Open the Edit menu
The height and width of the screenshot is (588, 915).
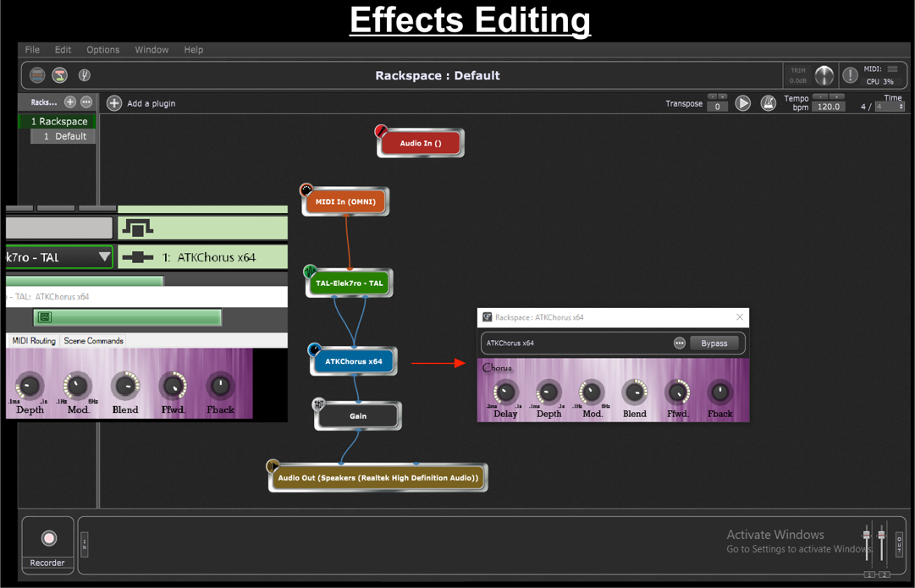[x=63, y=50]
